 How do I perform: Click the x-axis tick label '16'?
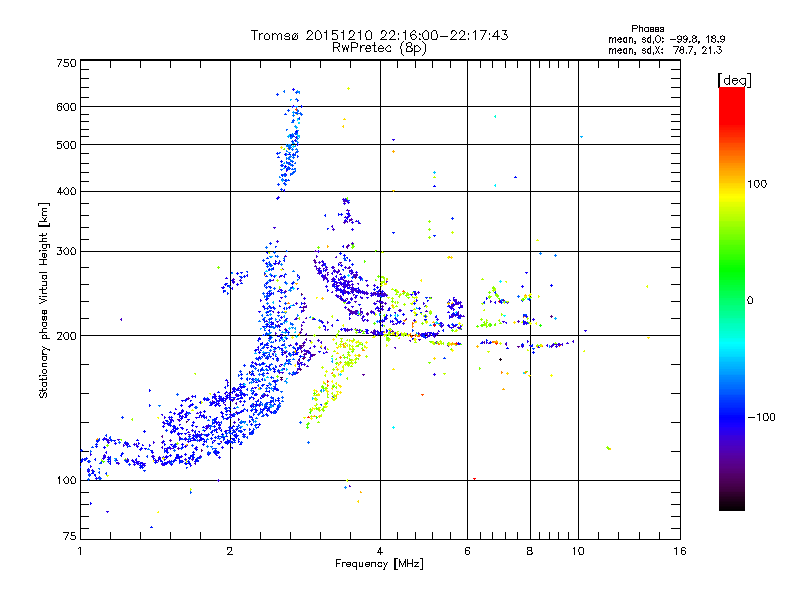(680, 551)
